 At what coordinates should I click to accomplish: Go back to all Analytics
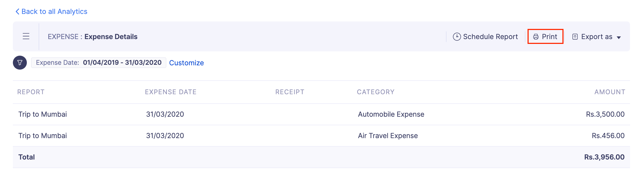[54, 12]
